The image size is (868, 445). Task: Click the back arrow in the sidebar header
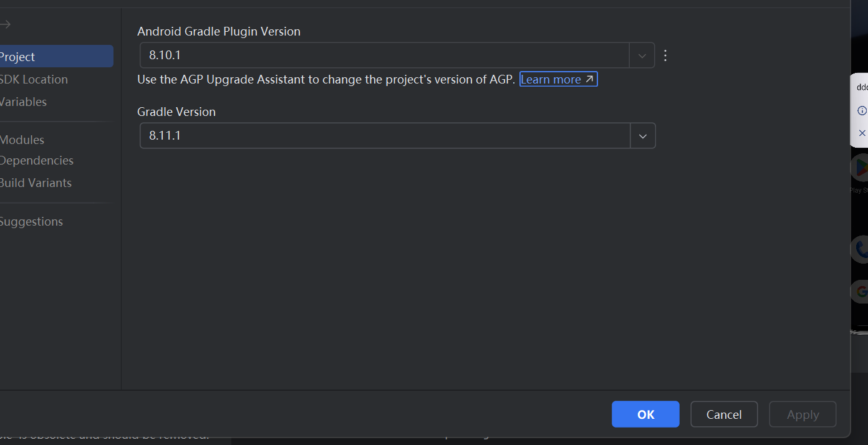coord(5,24)
